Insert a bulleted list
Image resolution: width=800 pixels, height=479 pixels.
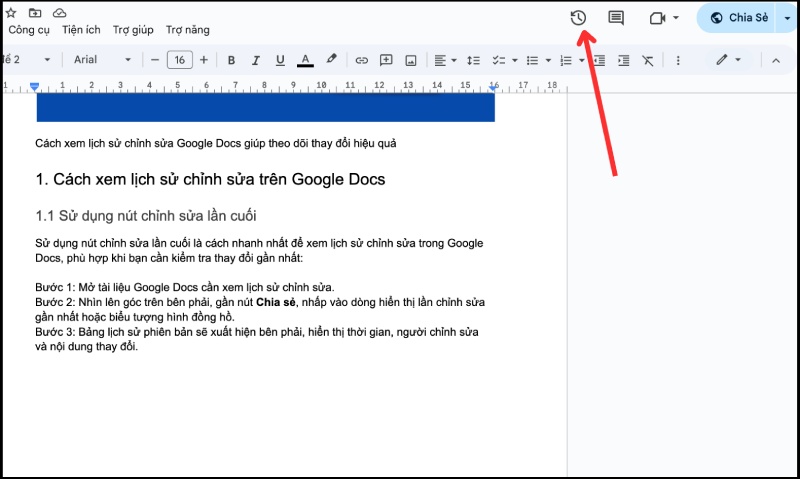(x=532, y=61)
